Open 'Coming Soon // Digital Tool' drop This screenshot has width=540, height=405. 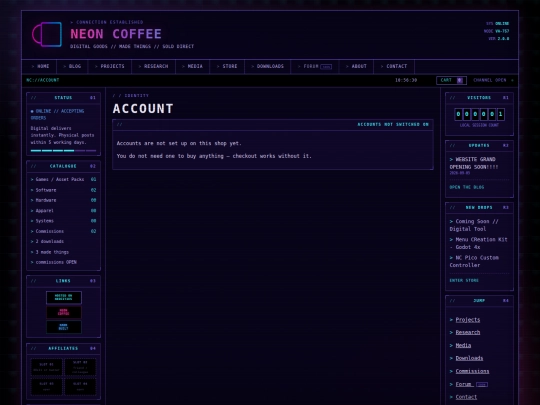coord(474,225)
